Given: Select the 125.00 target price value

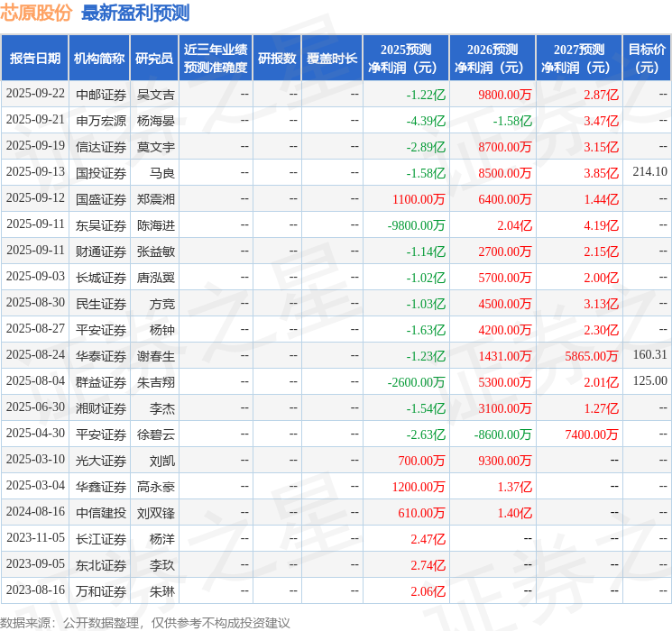Looking at the screenshot, I should (x=649, y=381).
